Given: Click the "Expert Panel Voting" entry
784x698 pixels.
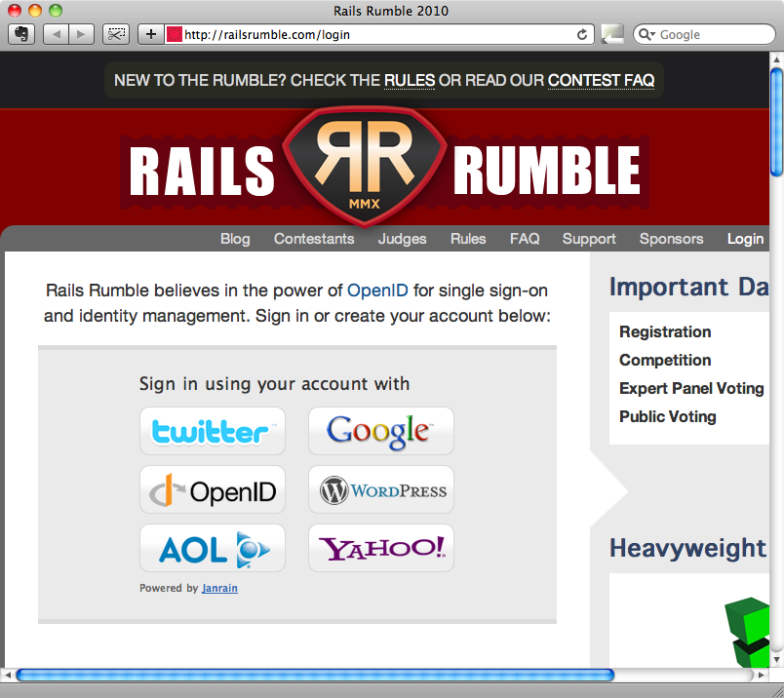Looking at the screenshot, I should (x=691, y=388).
